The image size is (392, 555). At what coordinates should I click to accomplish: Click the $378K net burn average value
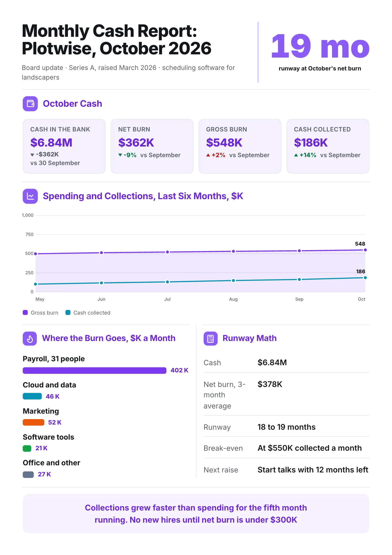click(x=270, y=384)
